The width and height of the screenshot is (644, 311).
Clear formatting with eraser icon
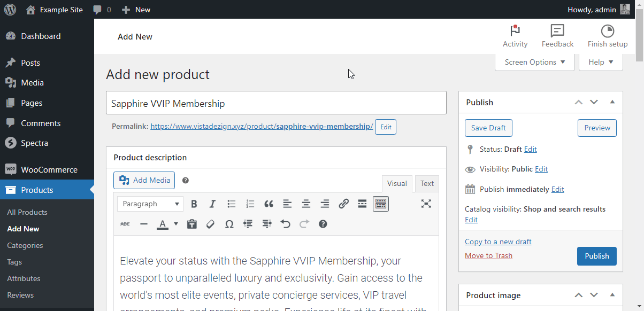[x=210, y=224]
